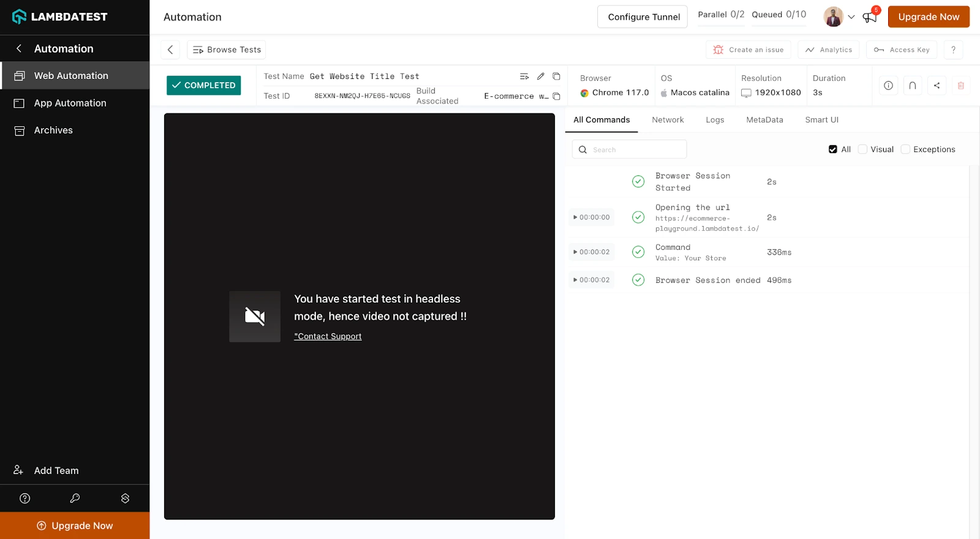
Task: Click the edit pencil icon beside test name
Action: (x=540, y=77)
